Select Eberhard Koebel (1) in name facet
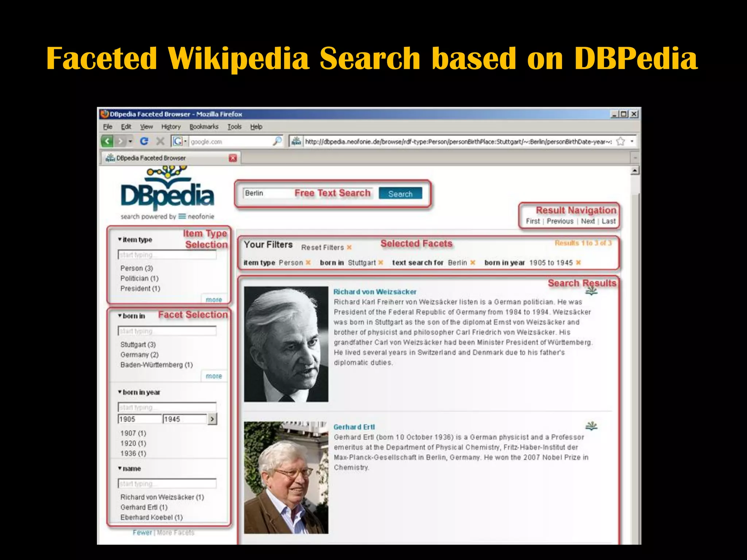The height and width of the screenshot is (560, 747). pos(151,517)
